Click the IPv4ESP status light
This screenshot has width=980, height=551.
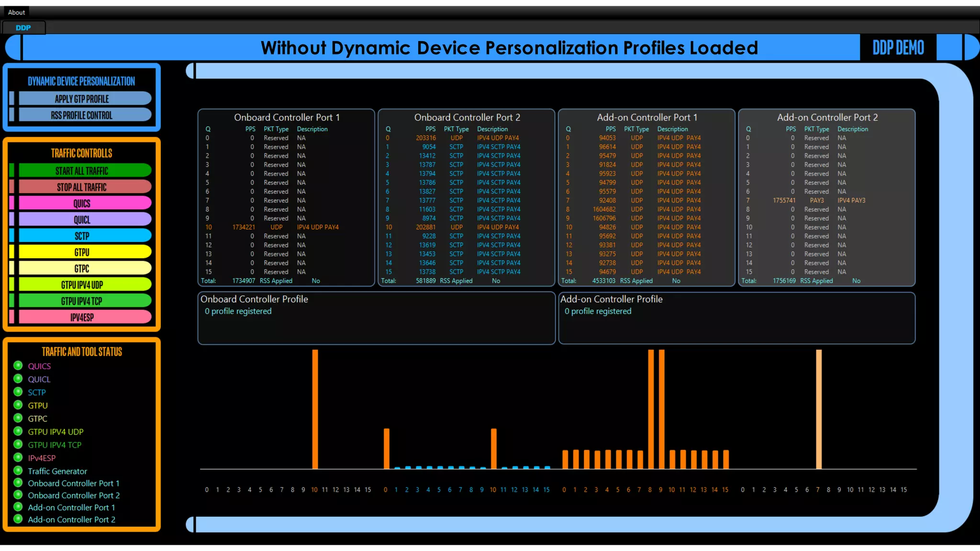(18, 457)
